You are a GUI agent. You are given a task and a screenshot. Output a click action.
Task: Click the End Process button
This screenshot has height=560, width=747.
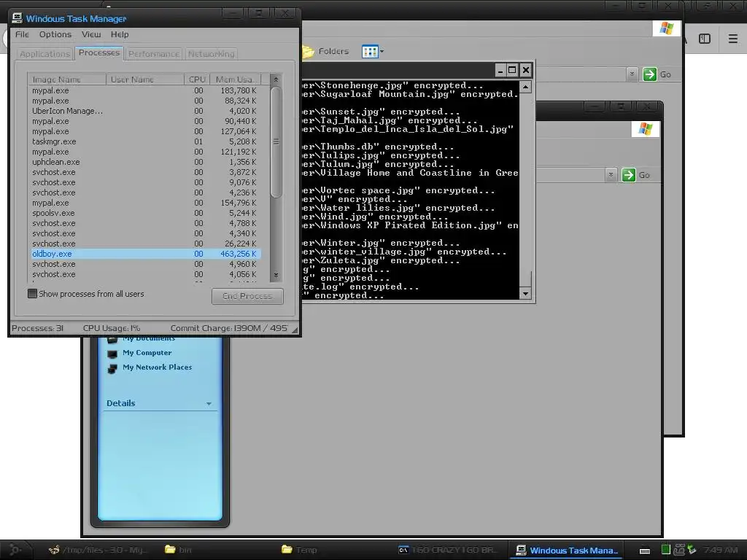[247, 296]
